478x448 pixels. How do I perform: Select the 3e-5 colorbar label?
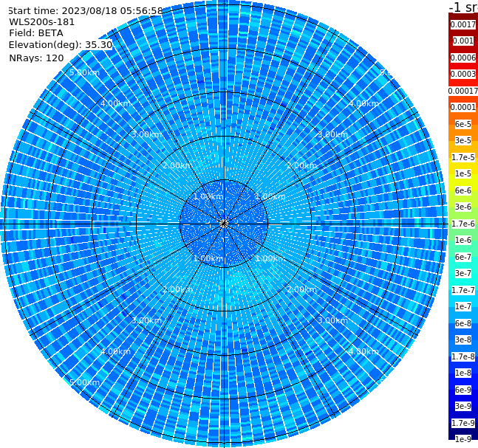(463, 140)
